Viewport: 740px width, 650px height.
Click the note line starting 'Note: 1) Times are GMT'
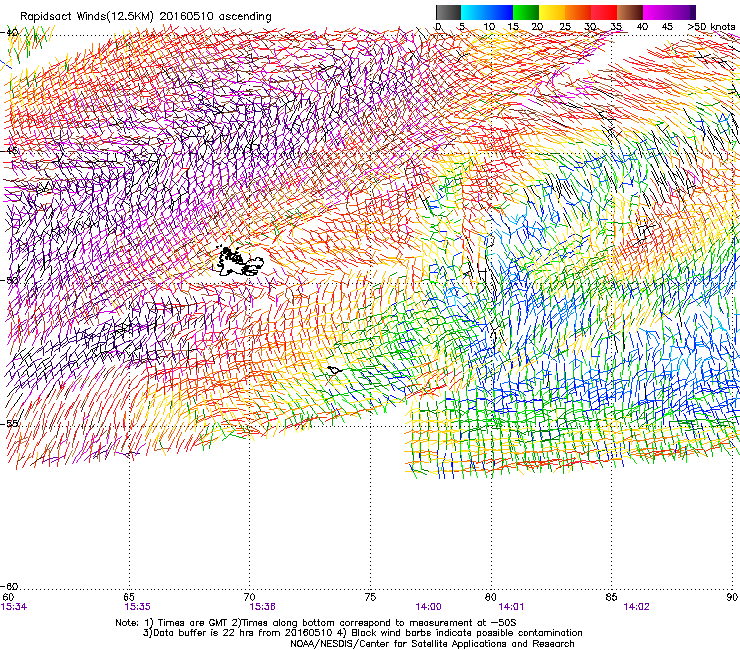point(316,623)
